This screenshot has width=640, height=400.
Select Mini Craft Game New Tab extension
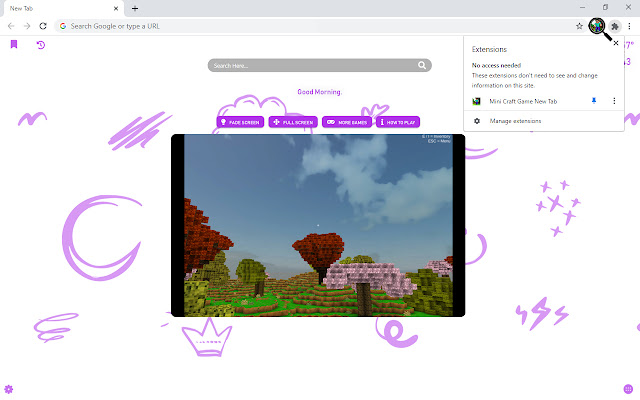tap(523, 101)
